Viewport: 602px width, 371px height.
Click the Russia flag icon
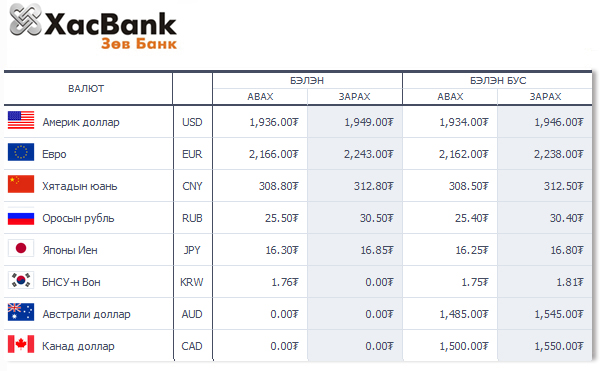click(x=21, y=216)
